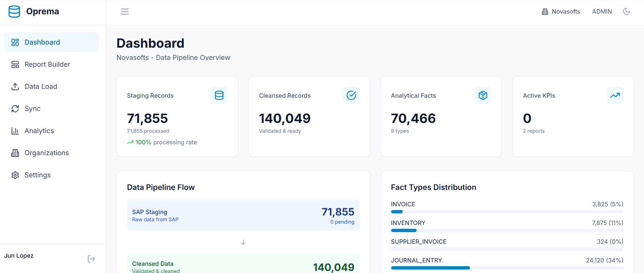
Task: Click the Active KPIs trend arrow icon
Action: (x=615, y=95)
